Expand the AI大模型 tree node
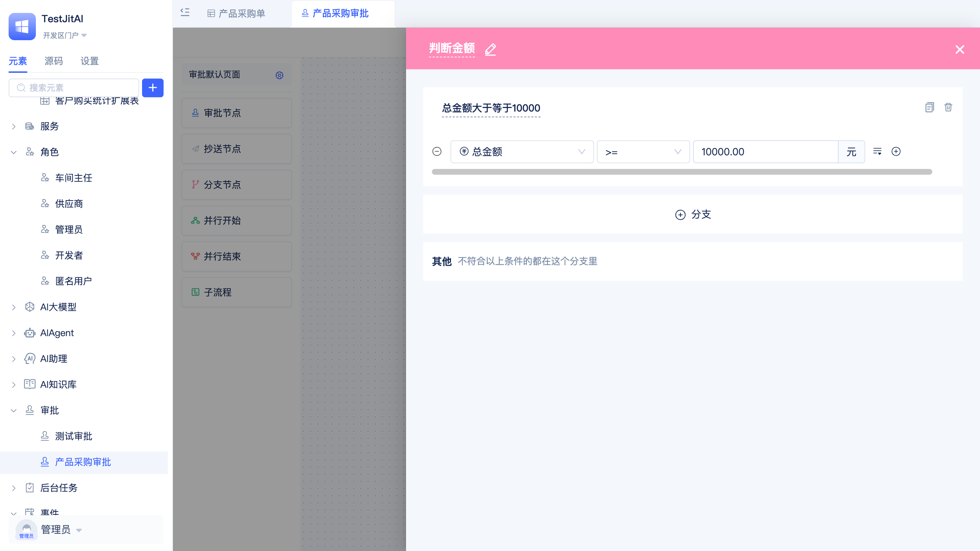 point(14,307)
